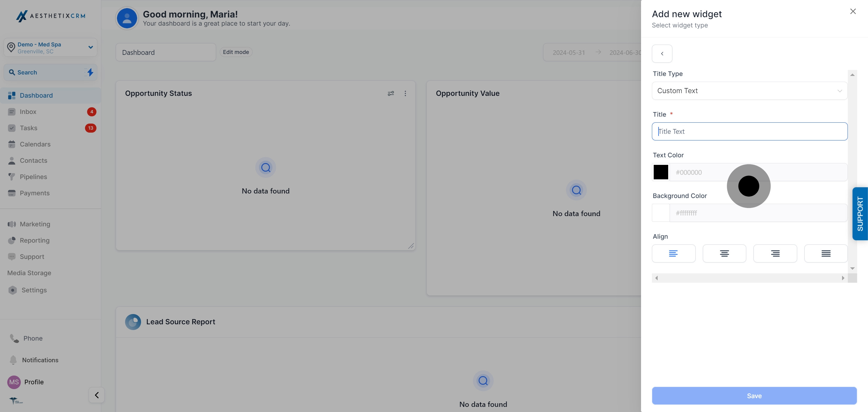Click the location pin icon
The height and width of the screenshot is (412, 868).
point(11,47)
